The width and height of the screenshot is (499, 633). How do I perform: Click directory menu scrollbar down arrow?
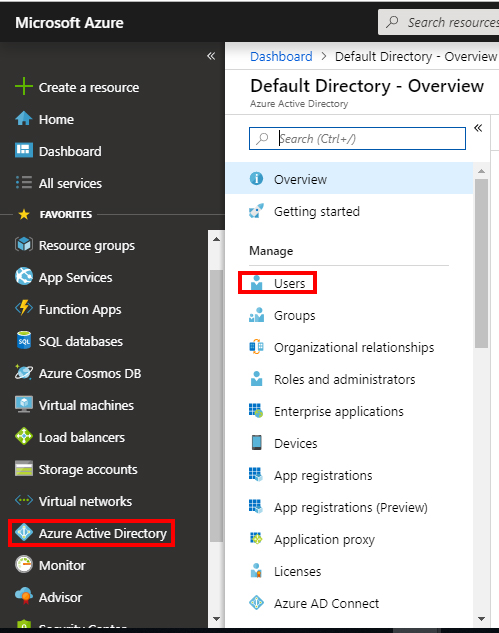point(481,618)
